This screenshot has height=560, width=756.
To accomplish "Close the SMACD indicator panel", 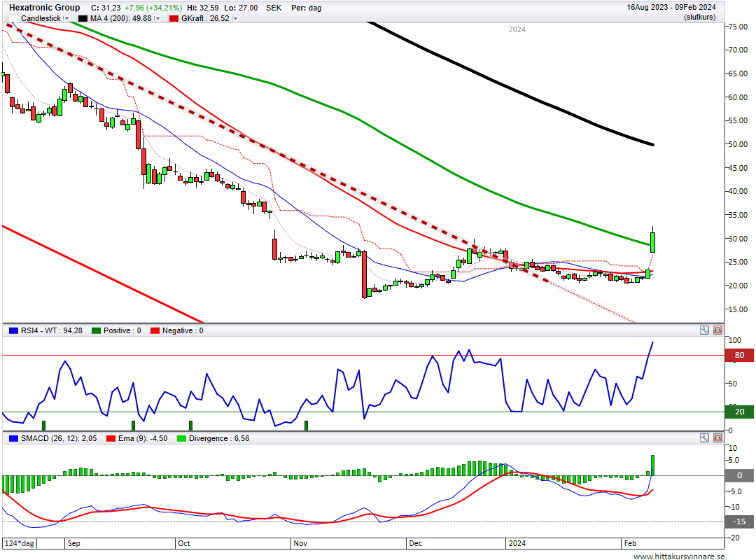I will click(717, 438).
